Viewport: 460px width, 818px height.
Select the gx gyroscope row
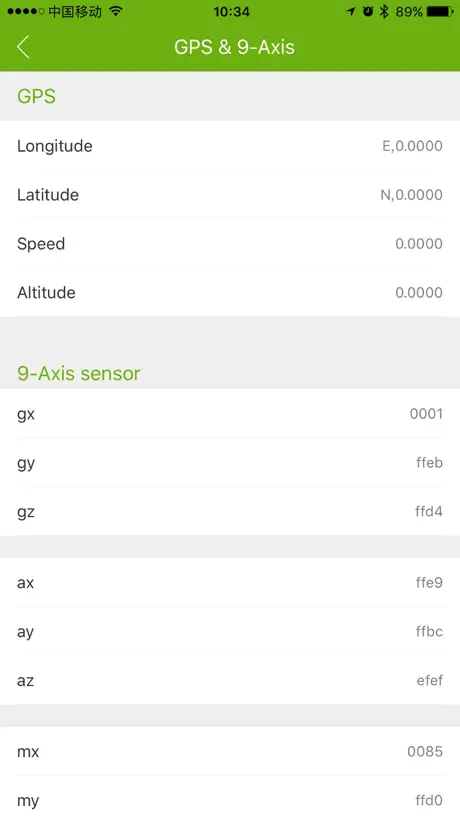(x=230, y=414)
